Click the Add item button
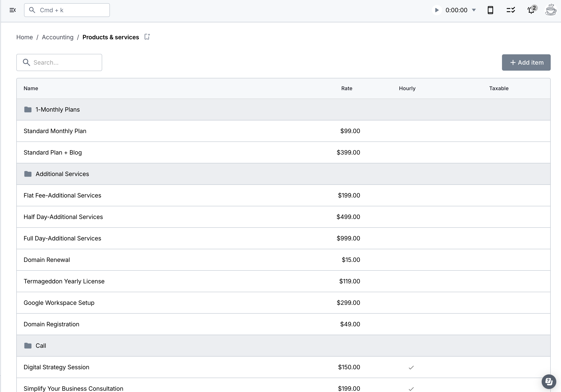This screenshot has width=561, height=392. 526,62
